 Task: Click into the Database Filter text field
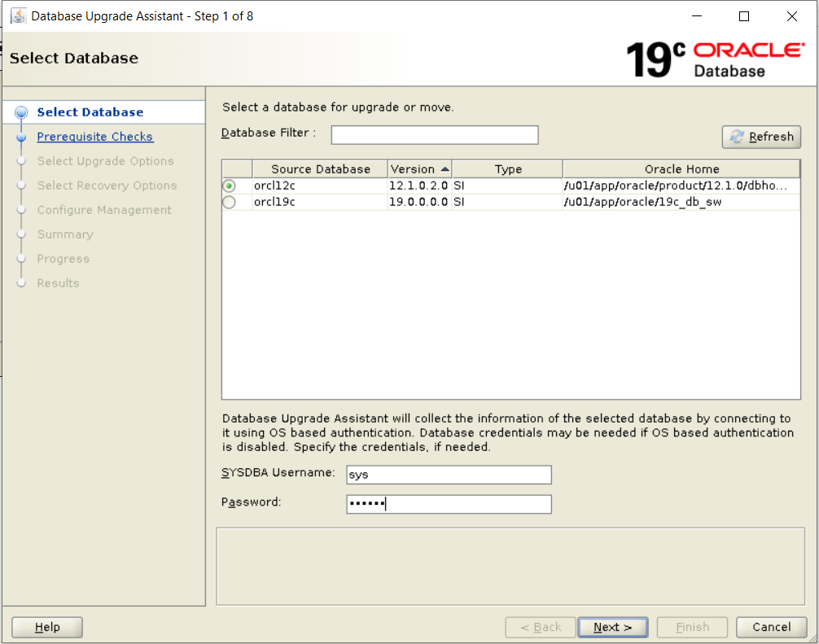point(434,135)
